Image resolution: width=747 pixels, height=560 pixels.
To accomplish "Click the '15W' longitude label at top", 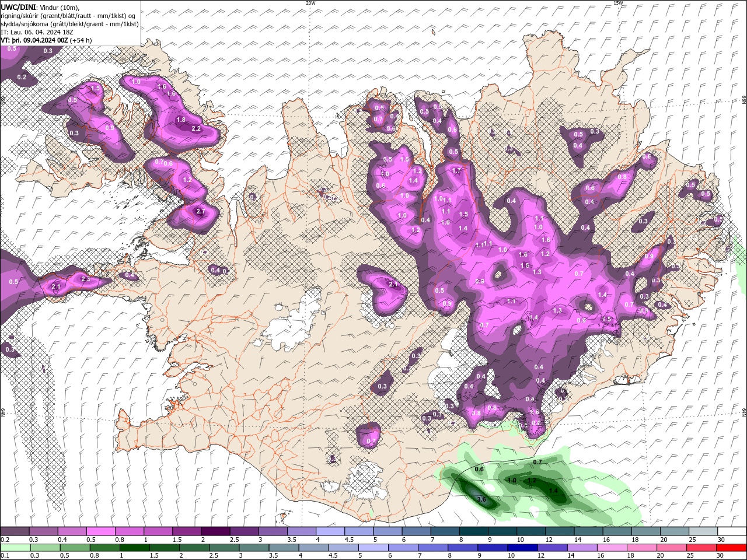I will [x=618, y=3].
